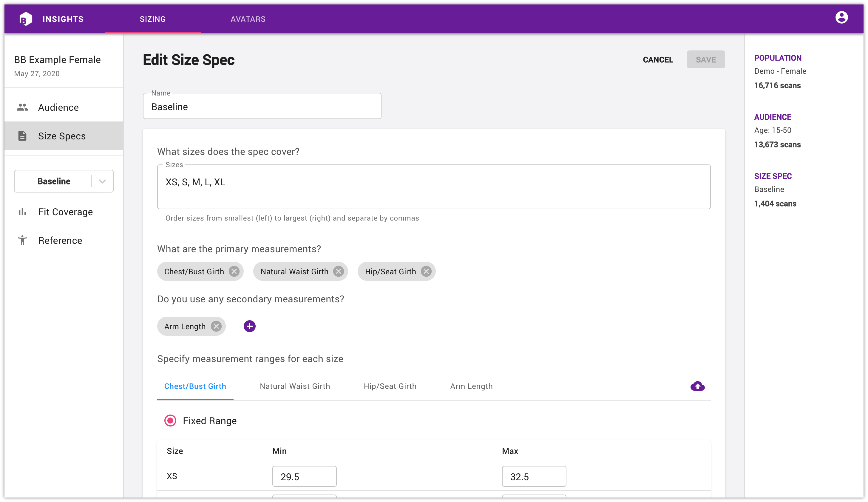
Task: Go to Fit Coverage in the sidebar
Action: coord(64,212)
